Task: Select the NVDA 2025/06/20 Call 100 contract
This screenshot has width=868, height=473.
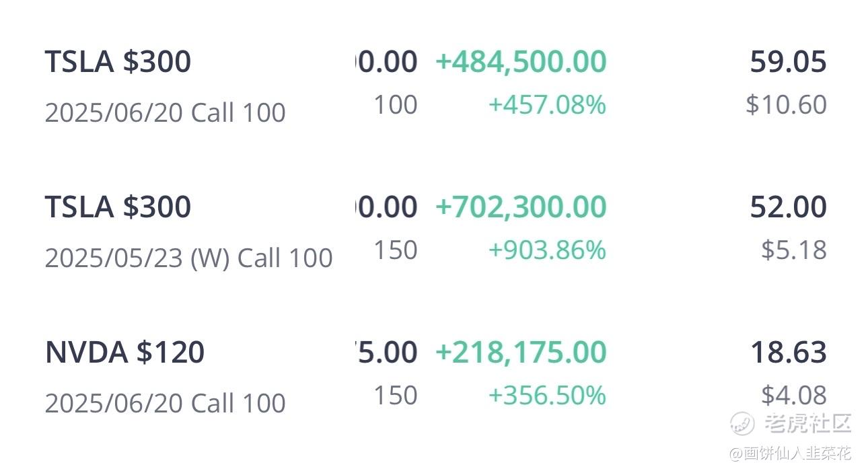Action: 165,403
